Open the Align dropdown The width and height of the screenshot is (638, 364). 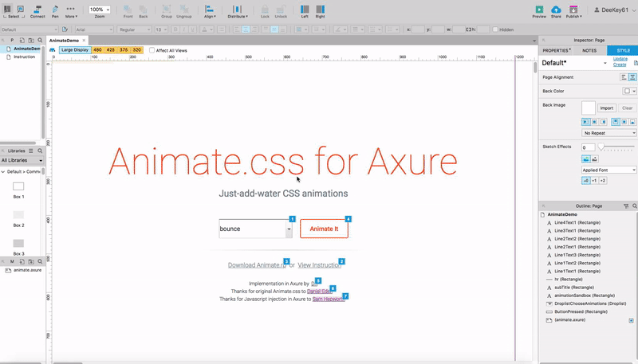click(210, 11)
